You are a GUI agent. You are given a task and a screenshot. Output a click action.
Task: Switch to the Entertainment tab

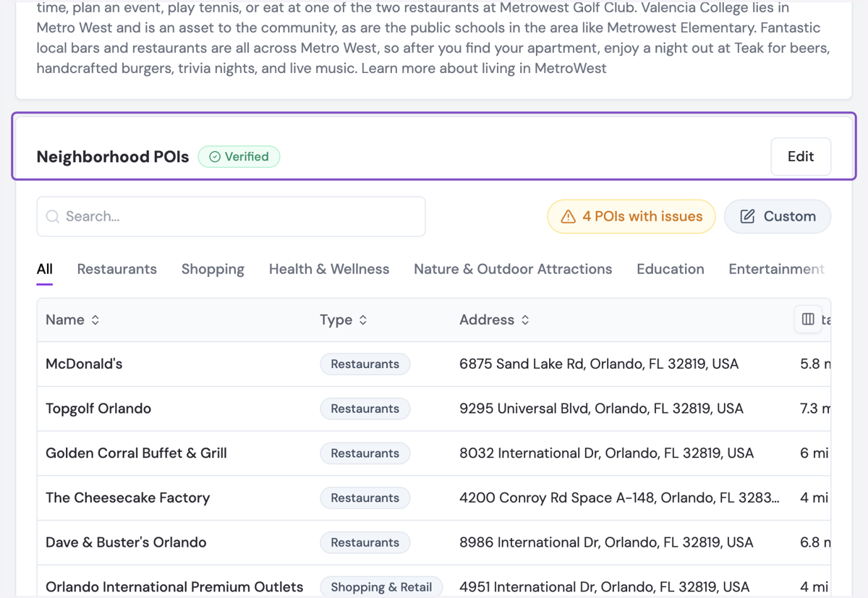click(x=777, y=269)
